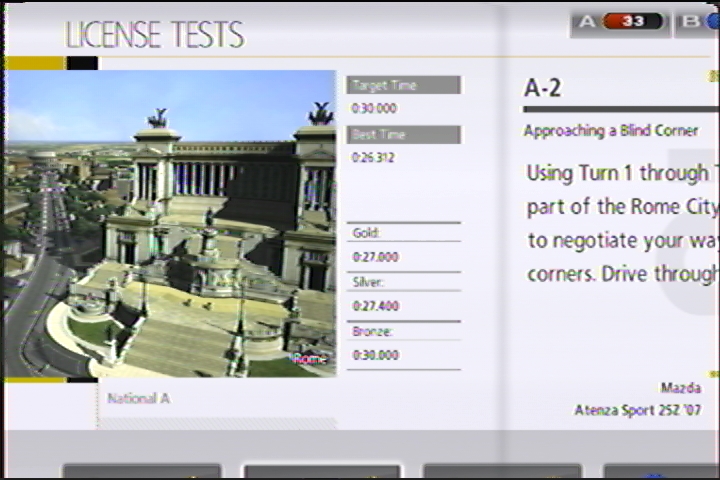Click the yellow and black stripe above image

click(50, 63)
